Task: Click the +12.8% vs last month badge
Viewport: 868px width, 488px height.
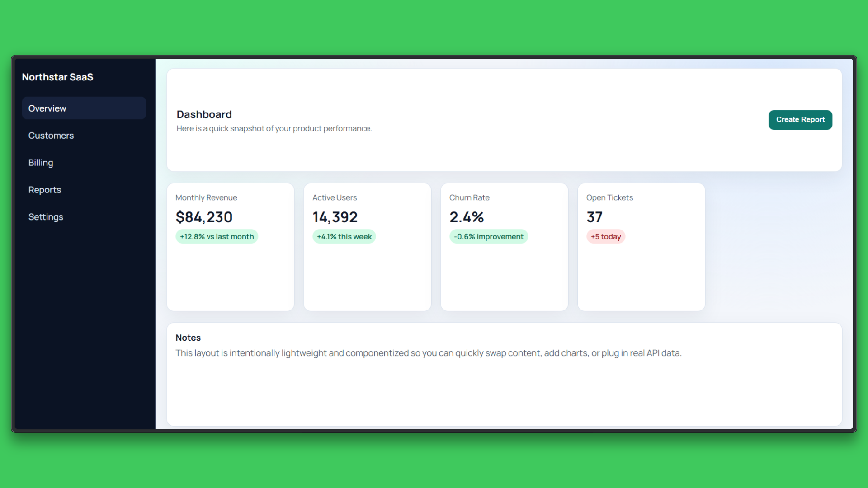Action: coord(217,237)
